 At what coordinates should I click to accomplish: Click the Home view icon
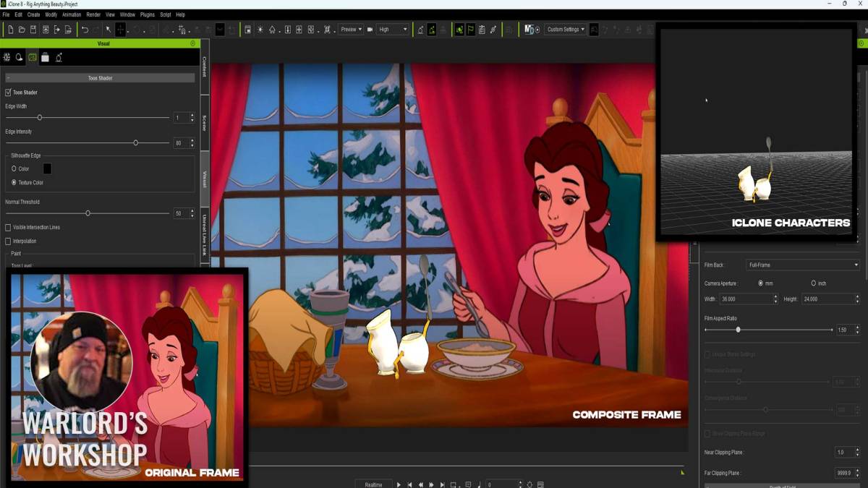click(273, 30)
